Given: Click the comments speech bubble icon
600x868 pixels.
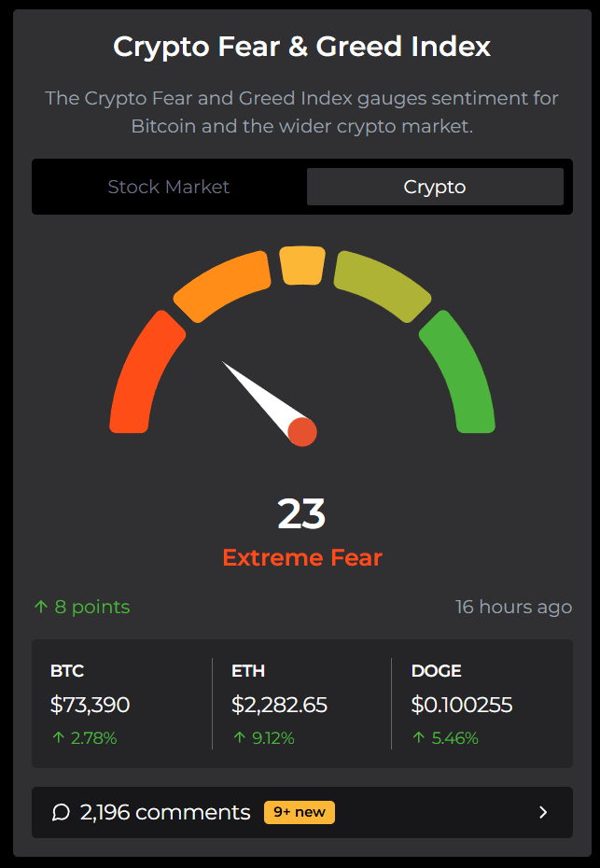Looking at the screenshot, I should coord(61,812).
